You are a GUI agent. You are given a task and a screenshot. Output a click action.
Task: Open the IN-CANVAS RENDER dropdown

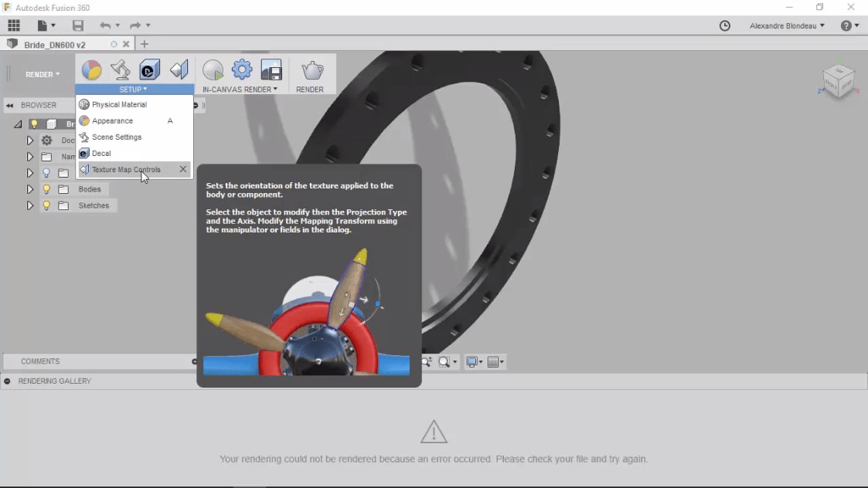[x=240, y=89]
